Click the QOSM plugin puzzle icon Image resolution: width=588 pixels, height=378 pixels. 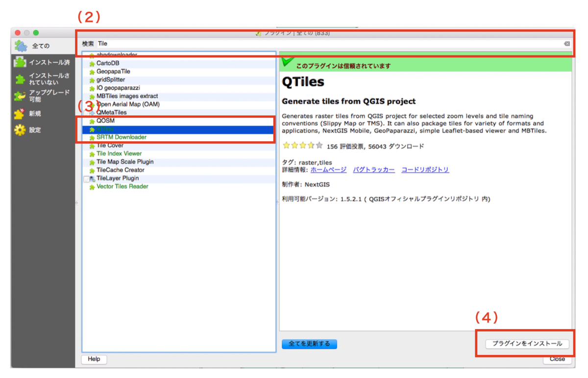click(92, 121)
